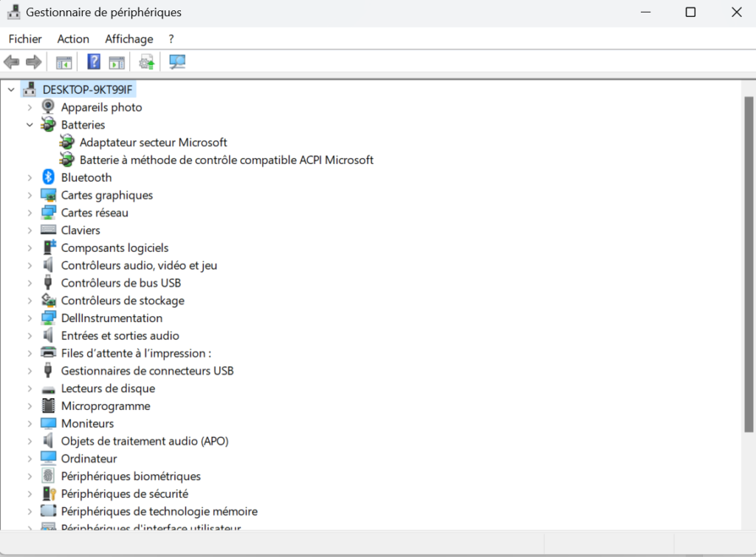
Task: Open the Action menu
Action: point(73,39)
